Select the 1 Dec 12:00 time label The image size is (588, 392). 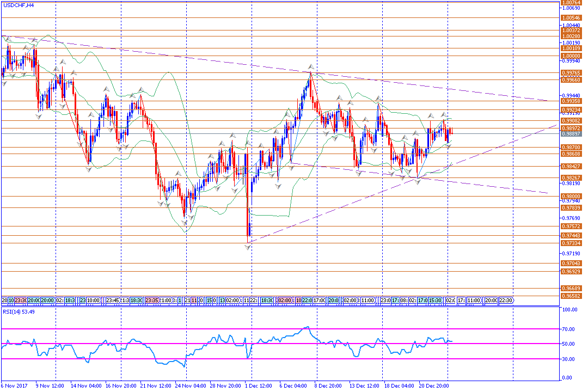click(259, 385)
